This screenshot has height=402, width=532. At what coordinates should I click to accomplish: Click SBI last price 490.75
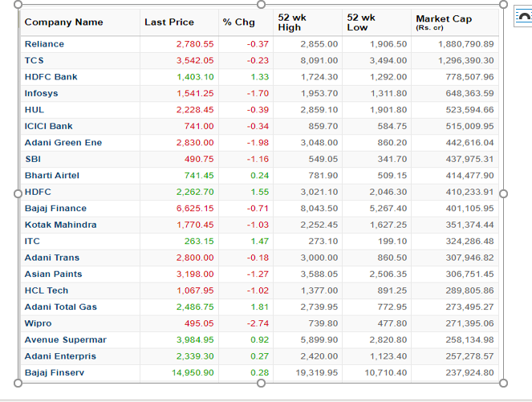coord(199,159)
